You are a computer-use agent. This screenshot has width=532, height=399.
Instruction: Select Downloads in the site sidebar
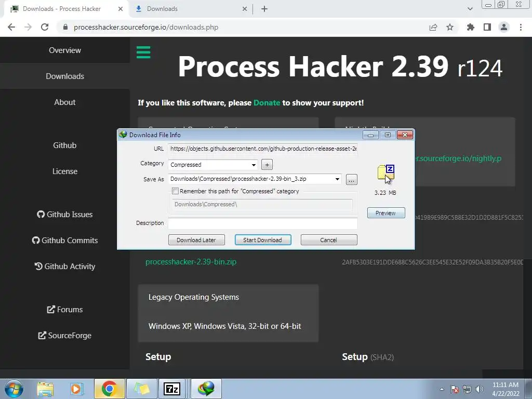[x=65, y=76]
